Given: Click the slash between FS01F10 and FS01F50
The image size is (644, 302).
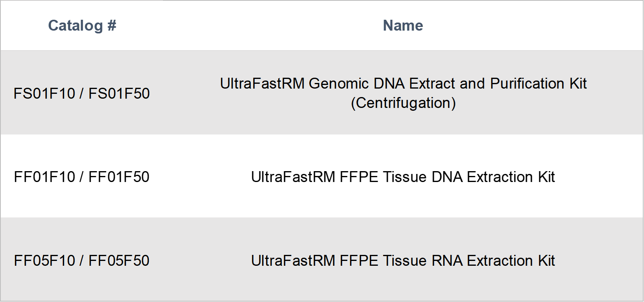Looking at the screenshot, I should (x=82, y=93).
